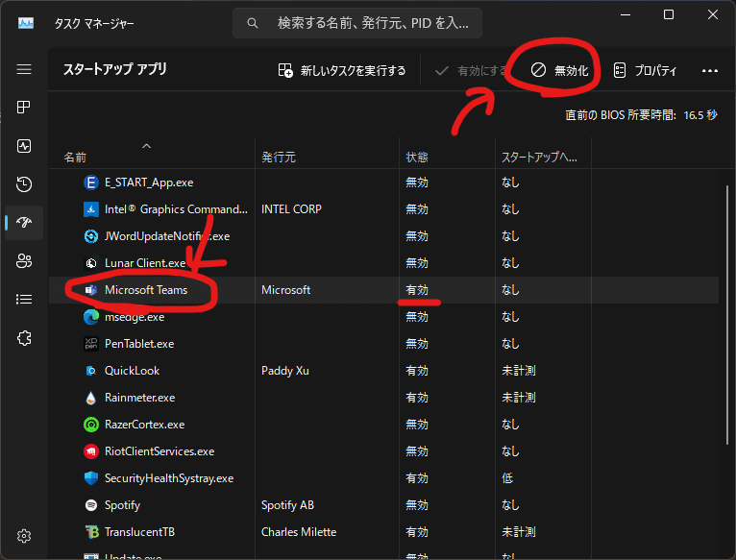Open the three-dot more options menu
The width and height of the screenshot is (736, 560).
710,71
